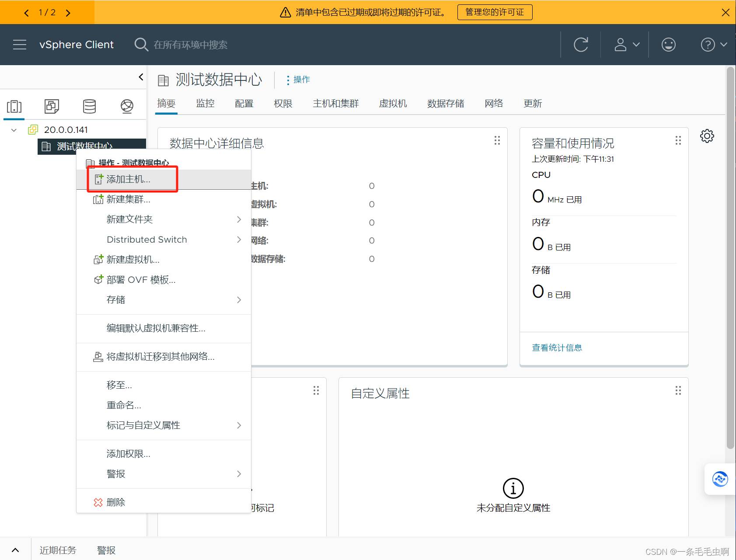Expand the recent tasks bottom panel
Viewport: 736px width, 560px height.
[x=15, y=550]
